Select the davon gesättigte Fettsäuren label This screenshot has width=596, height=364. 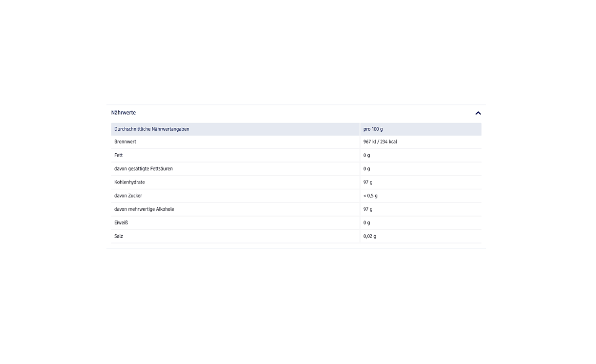144,169
